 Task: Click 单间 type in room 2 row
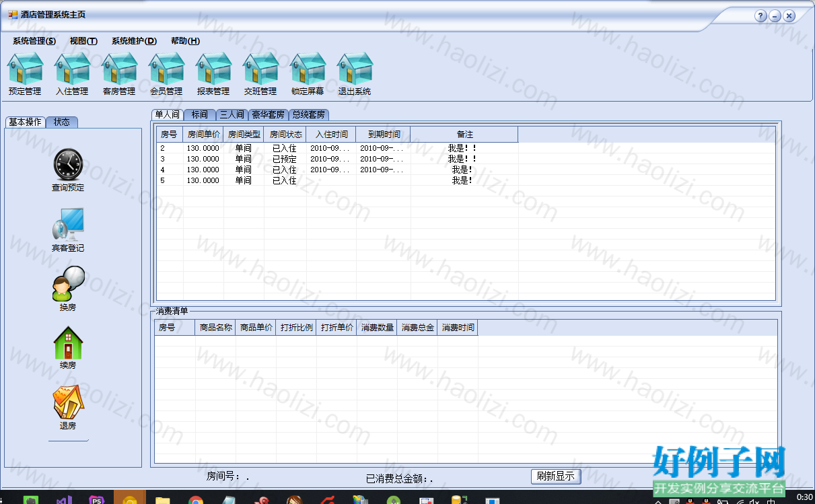243,148
